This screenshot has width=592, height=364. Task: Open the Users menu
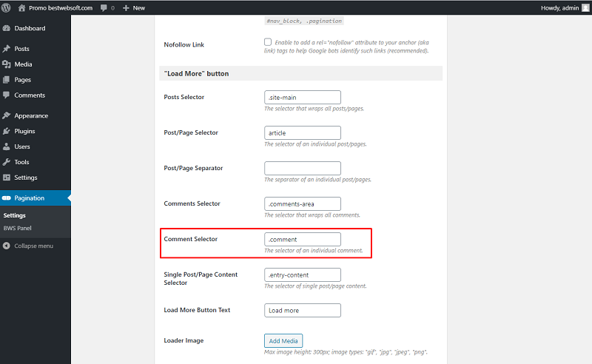pos(22,146)
